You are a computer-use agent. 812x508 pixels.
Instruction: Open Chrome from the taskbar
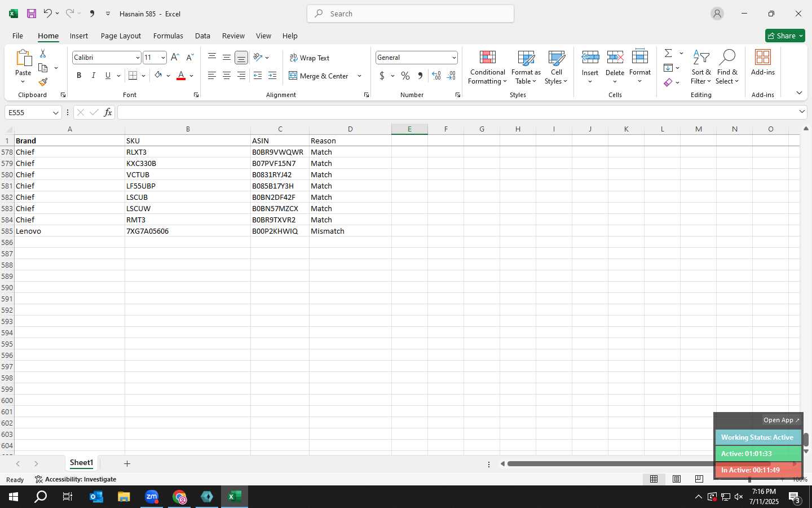pyautogui.click(x=179, y=497)
